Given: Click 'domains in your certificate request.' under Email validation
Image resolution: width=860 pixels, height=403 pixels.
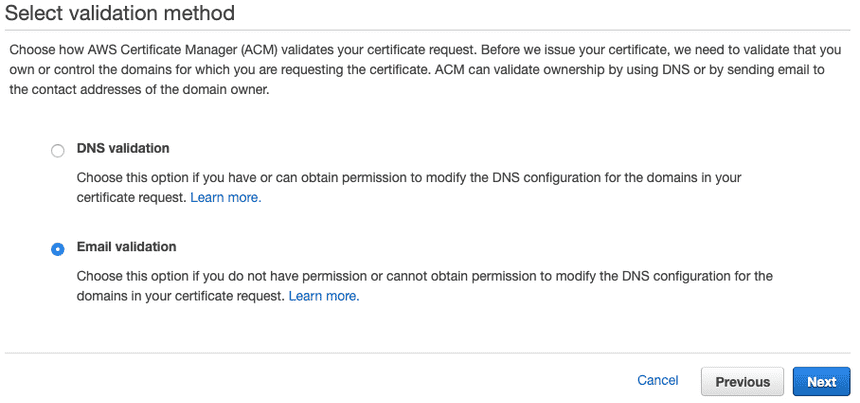Looking at the screenshot, I should click(x=181, y=297).
